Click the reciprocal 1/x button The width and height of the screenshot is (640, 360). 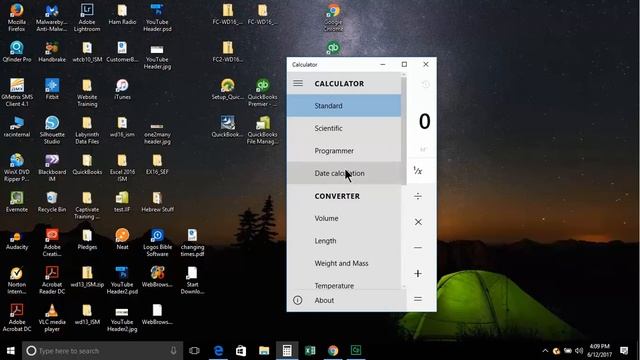(418, 171)
